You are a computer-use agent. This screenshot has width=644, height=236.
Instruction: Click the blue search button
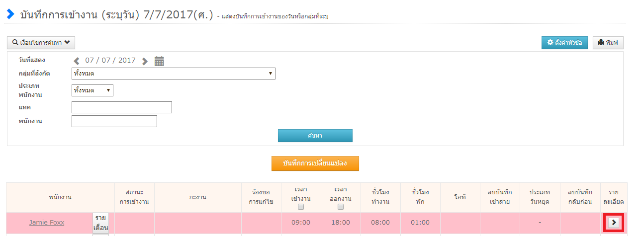tap(315, 136)
